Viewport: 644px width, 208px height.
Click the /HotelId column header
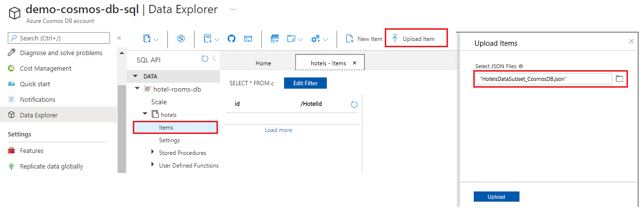coord(311,104)
